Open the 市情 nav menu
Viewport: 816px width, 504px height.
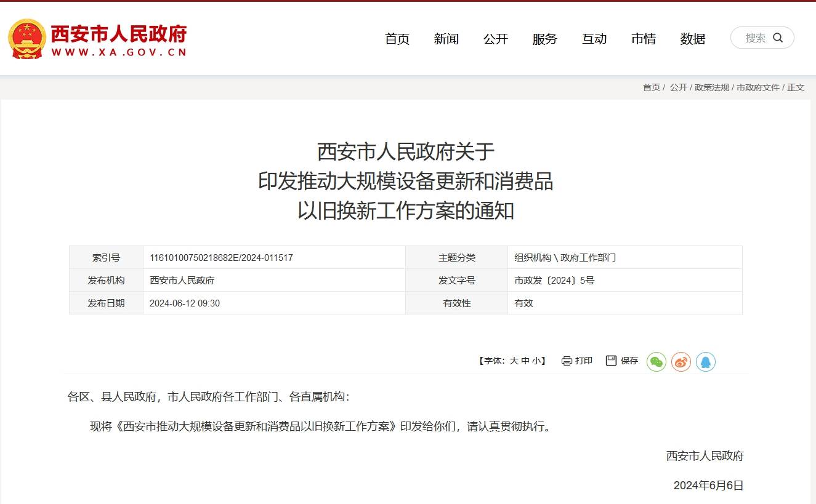[644, 39]
